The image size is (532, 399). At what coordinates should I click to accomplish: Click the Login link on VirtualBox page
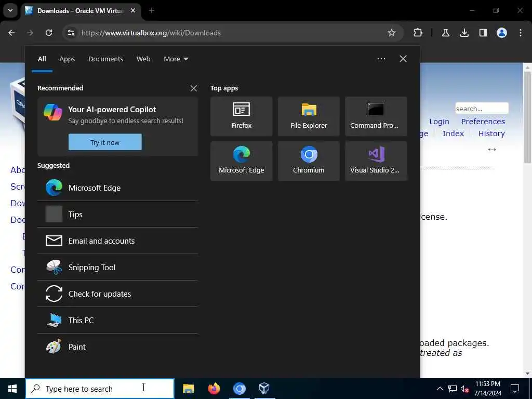point(439,122)
